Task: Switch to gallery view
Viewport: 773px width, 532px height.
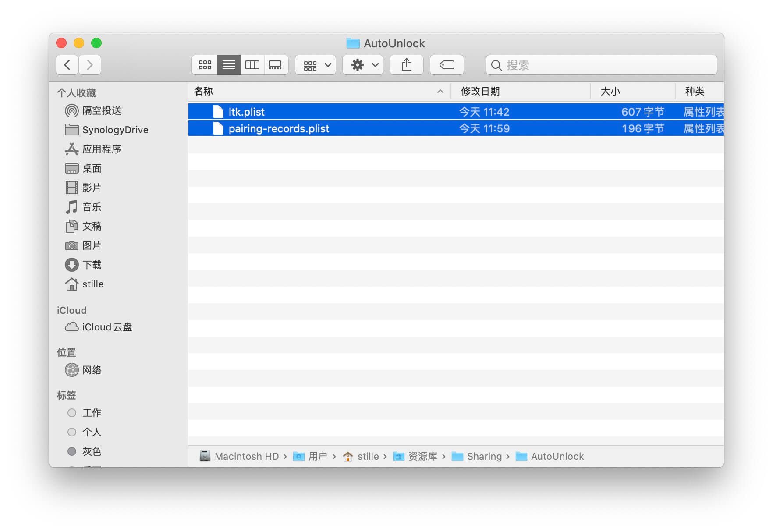Action: (x=276, y=65)
